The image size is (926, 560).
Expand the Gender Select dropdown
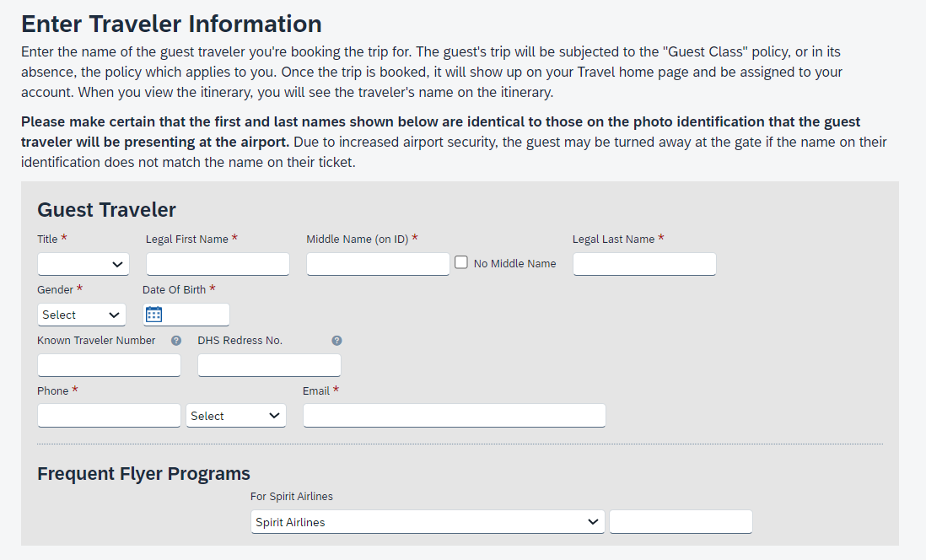tap(82, 315)
